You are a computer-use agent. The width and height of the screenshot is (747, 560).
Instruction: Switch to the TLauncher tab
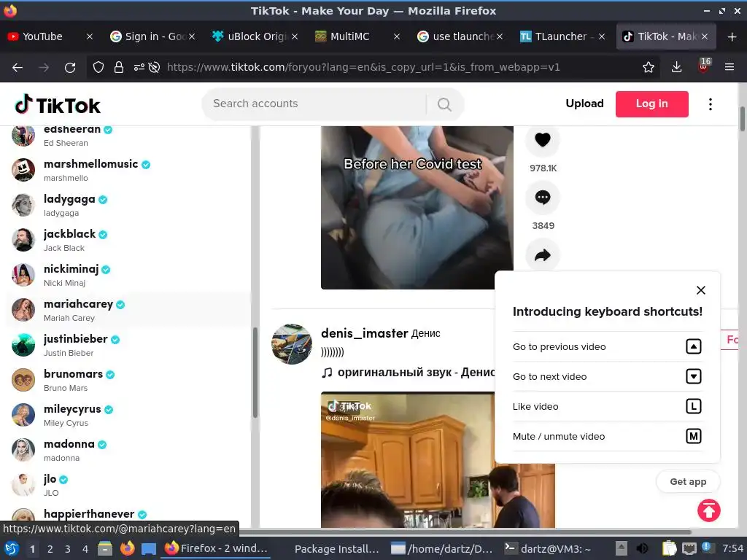(x=562, y=36)
